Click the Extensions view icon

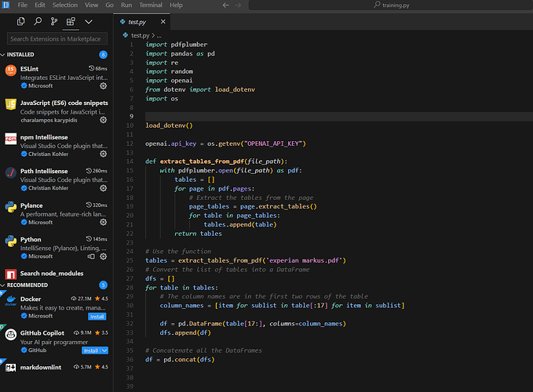[71, 22]
